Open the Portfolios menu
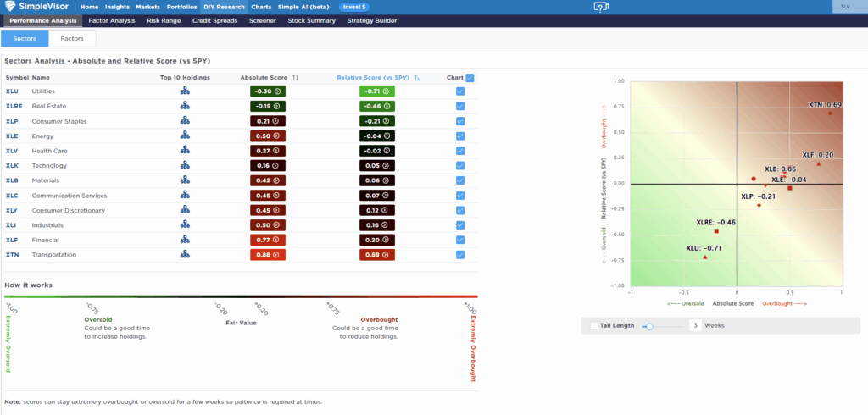Viewport: 868px width, 415px height. click(181, 7)
